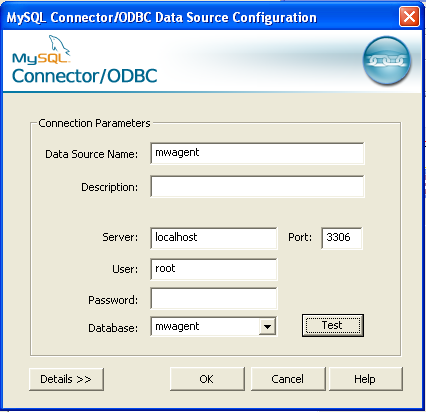Cancel the data source configuration
The image size is (426, 412).
tap(288, 379)
